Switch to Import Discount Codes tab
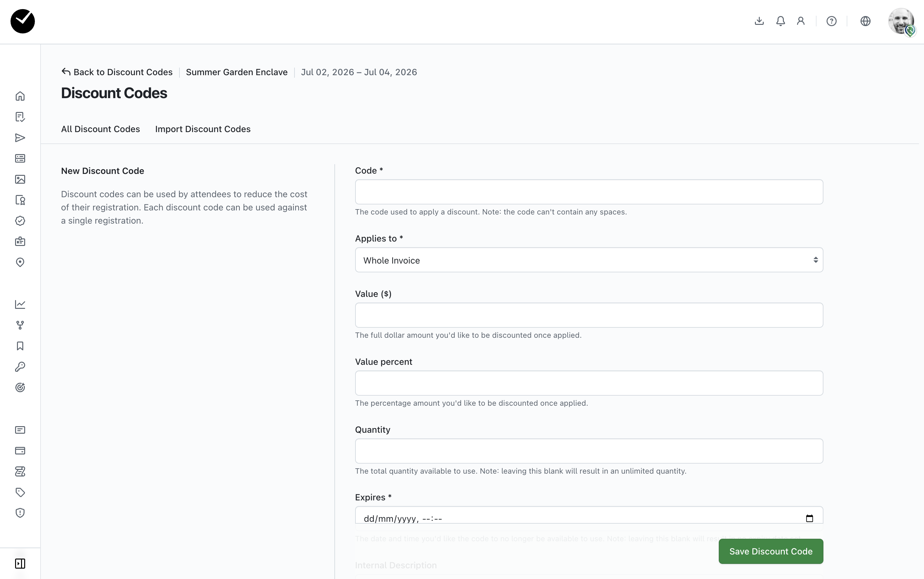This screenshot has height=579, width=924. [203, 129]
